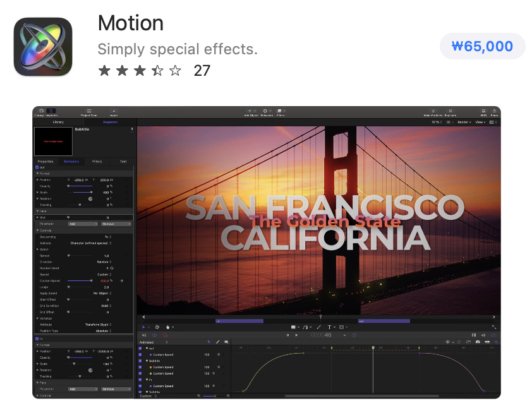The width and height of the screenshot is (532, 408).
Task: Click the Inspector toolbar icon
Action: [51, 111]
